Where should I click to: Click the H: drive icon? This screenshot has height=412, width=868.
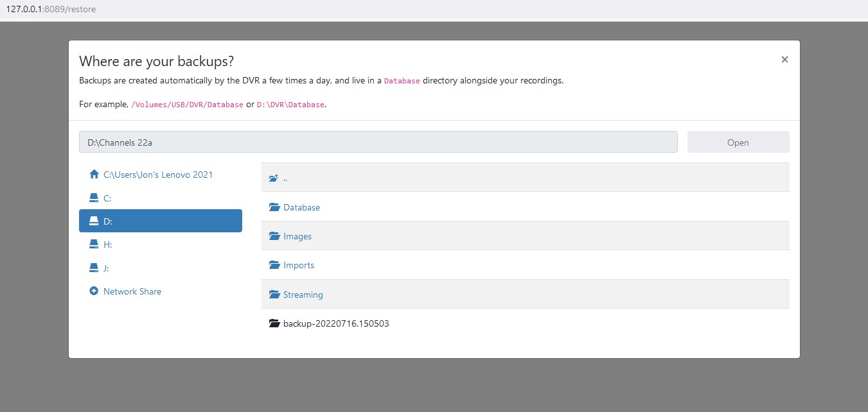[94, 245]
